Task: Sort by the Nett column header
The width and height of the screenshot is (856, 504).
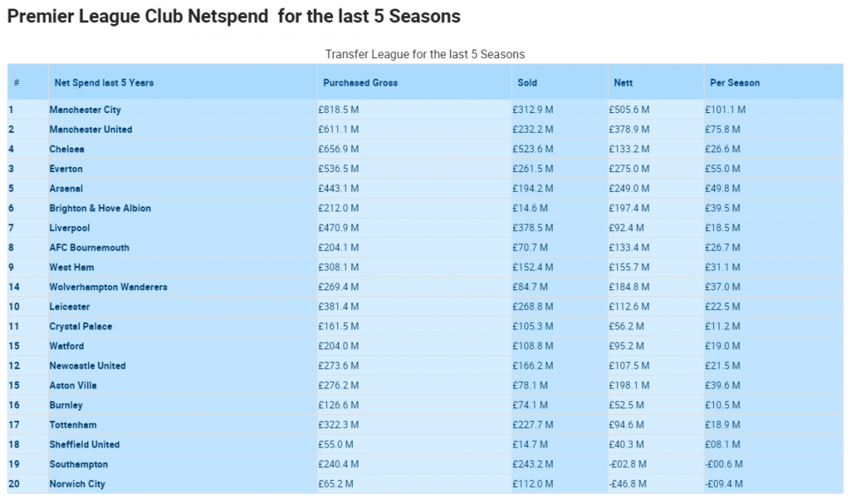Action: [623, 83]
